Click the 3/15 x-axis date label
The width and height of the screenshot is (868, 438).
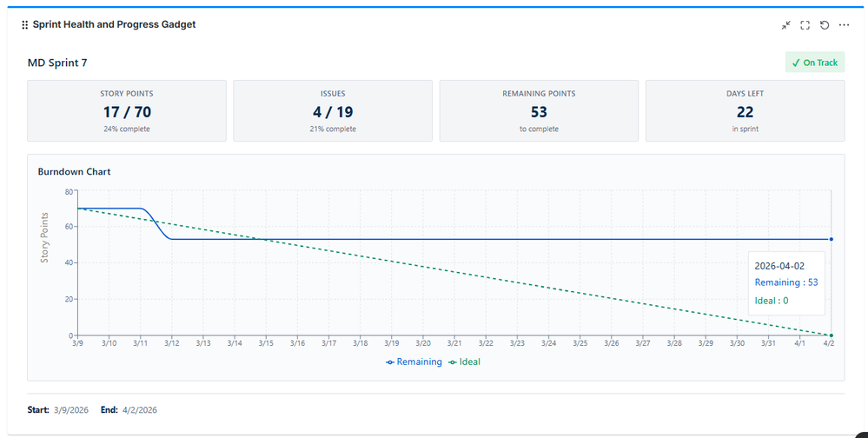(266, 343)
